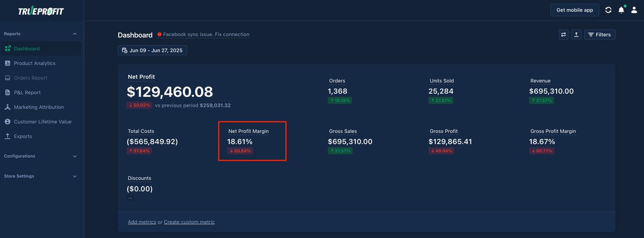Open the notifications bell
Screen dimensions: 644x238
pos(621,10)
